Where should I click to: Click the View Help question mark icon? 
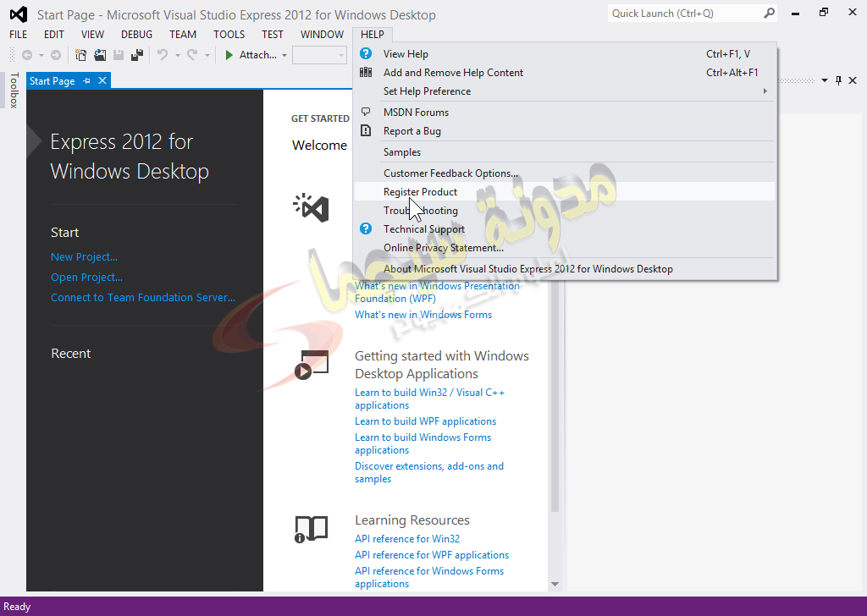[366, 53]
